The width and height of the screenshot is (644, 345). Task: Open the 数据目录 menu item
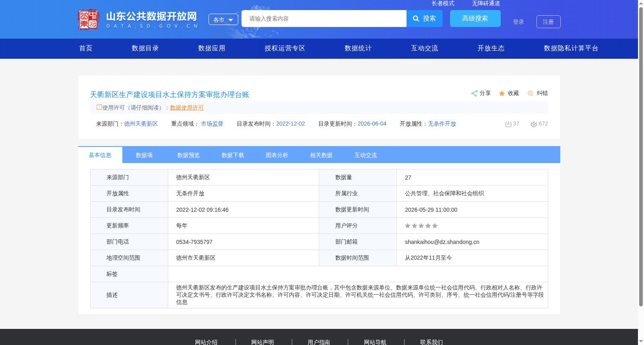coord(145,48)
